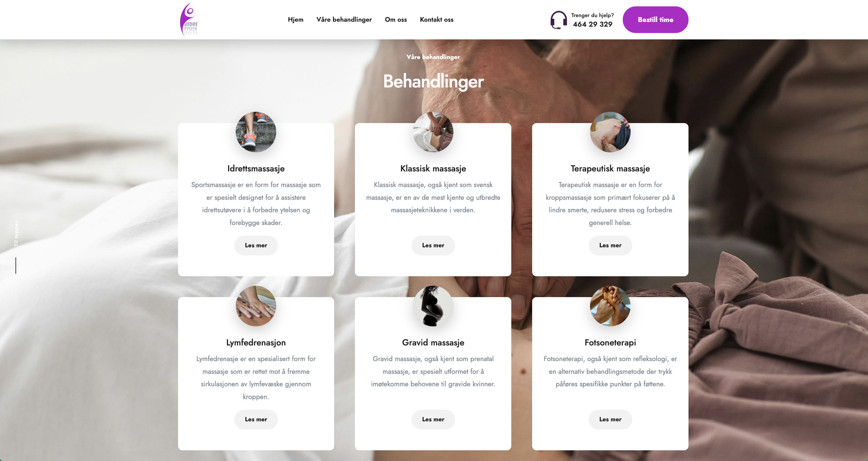Open the Idrettsmassasje running shoes image
The width and height of the screenshot is (868, 461).
pos(256,132)
